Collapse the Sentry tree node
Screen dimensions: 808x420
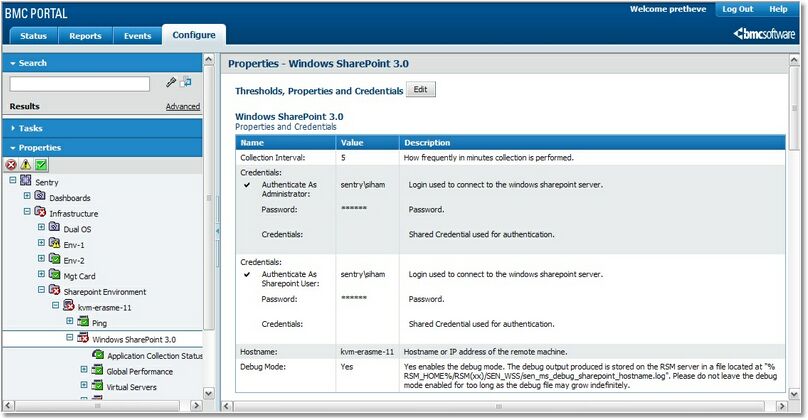point(13,180)
